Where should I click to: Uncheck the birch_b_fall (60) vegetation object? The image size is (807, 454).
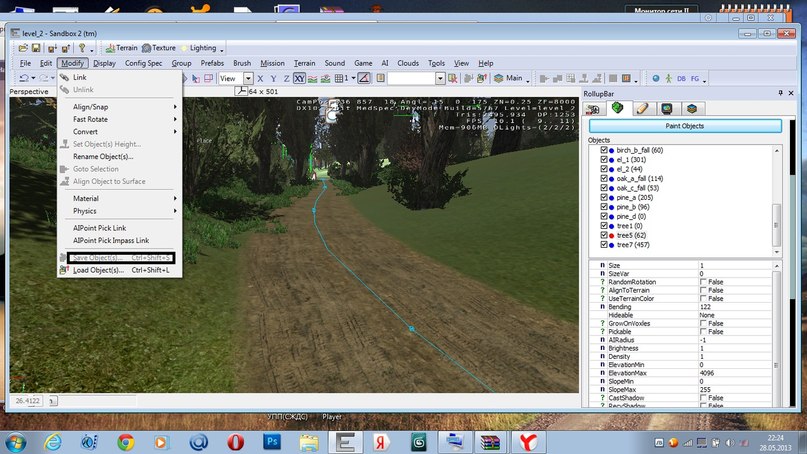coord(604,150)
